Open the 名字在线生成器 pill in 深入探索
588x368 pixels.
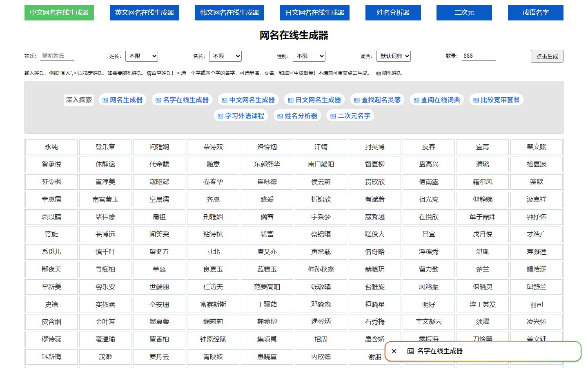click(x=182, y=100)
